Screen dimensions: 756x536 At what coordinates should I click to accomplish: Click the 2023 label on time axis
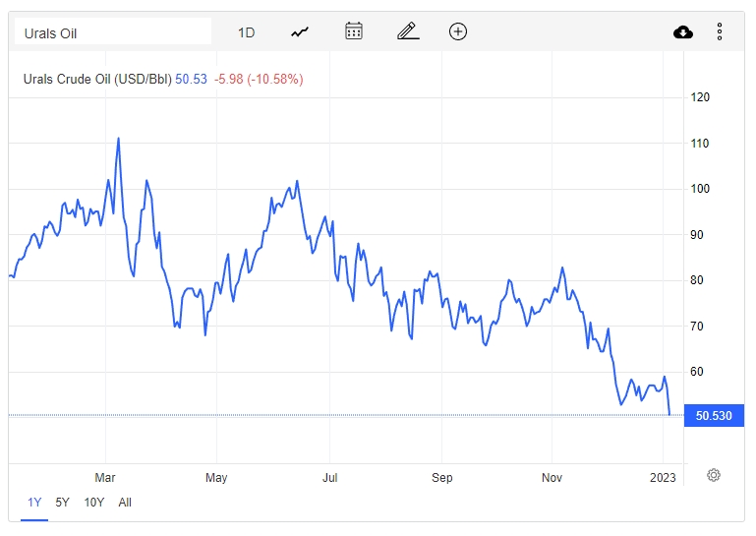[x=664, y=478]
